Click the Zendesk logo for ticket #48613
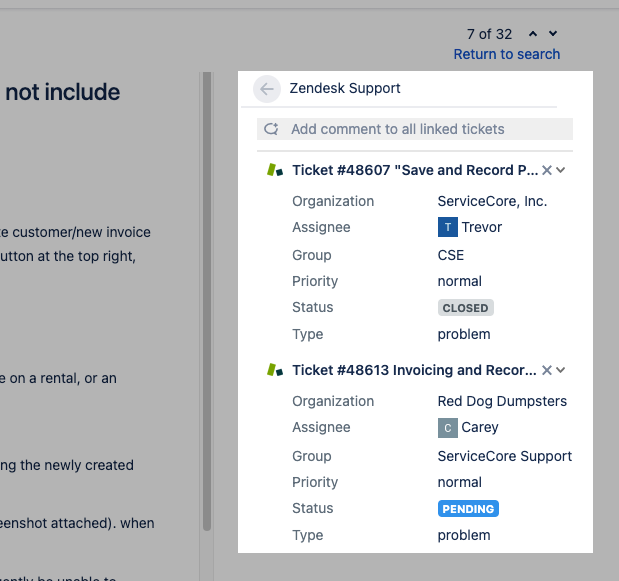619x581 pixels. tap(275, 370)
